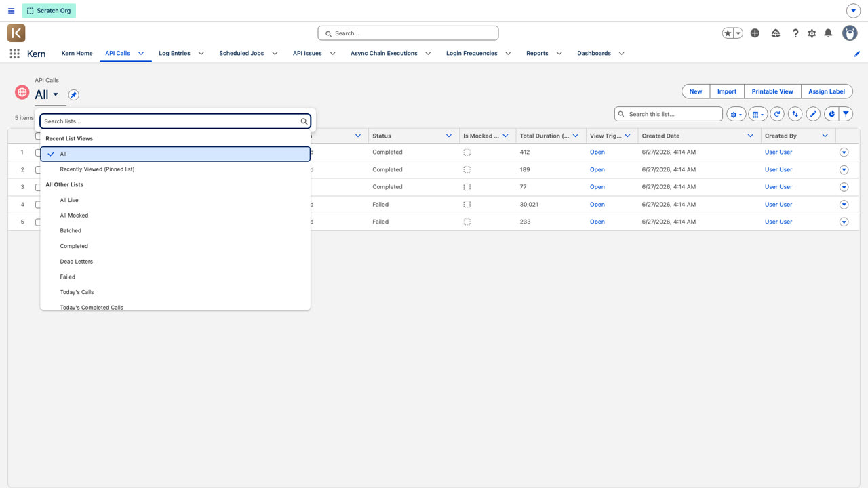Select checkbox for row 2
The image size is (868, 488).
pyautogui.click(x=38, y=170)
